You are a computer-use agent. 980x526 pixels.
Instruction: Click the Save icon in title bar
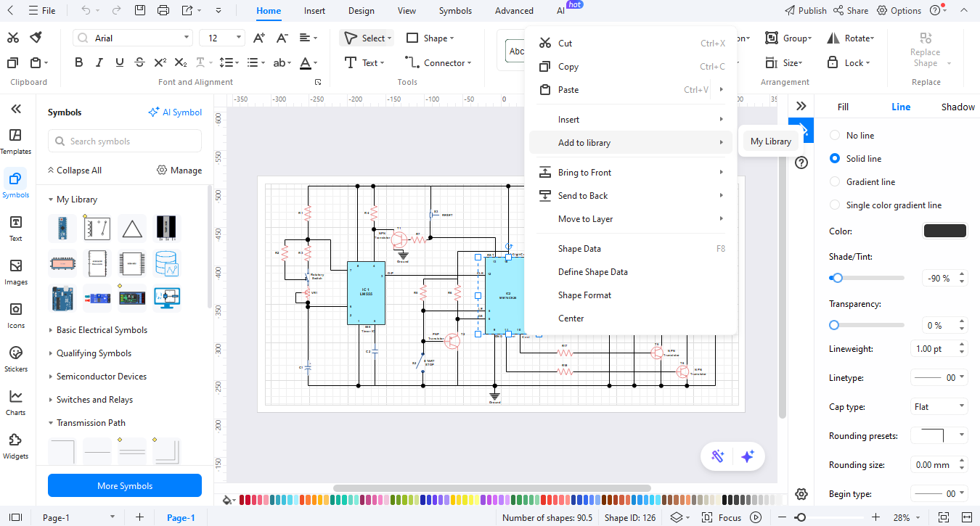140,10
